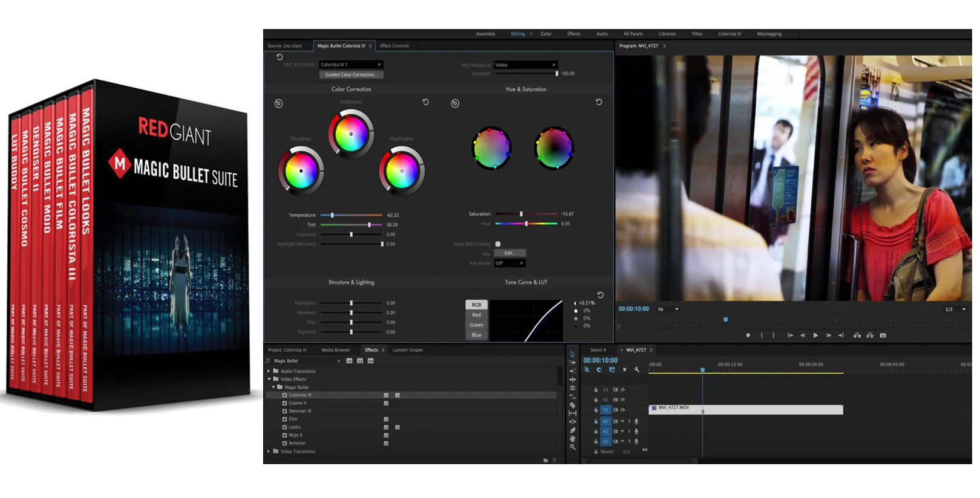The height and width of the screenshot is (498, 980).
Task: Toggle lock on track V3
Action: [596, 390]
